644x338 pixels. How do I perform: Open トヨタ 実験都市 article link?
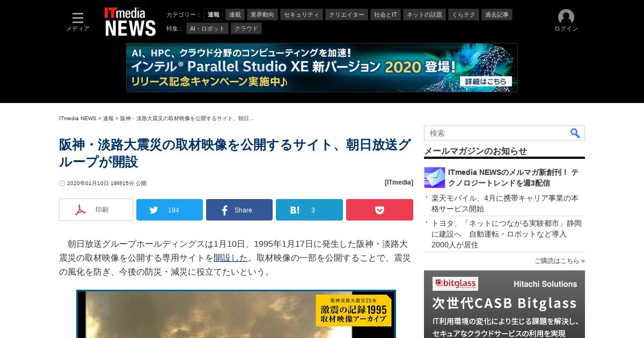(507, 234)
